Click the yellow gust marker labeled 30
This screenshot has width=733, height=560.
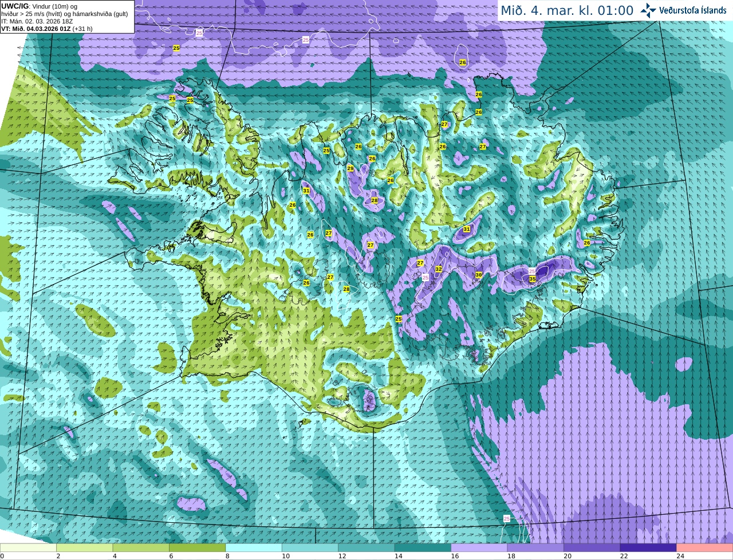click(479, 275)
